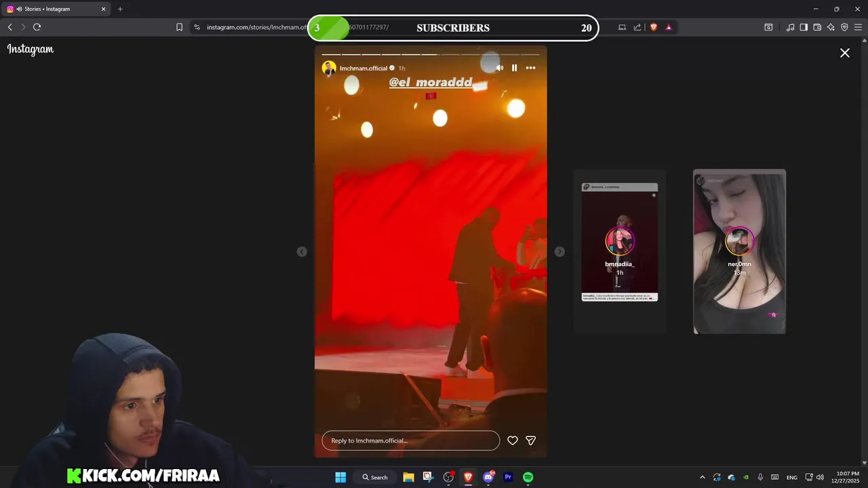The height and width of the screenshot is (488, 868).
Task: Install app icon in address bar
Action: point(622,27)
